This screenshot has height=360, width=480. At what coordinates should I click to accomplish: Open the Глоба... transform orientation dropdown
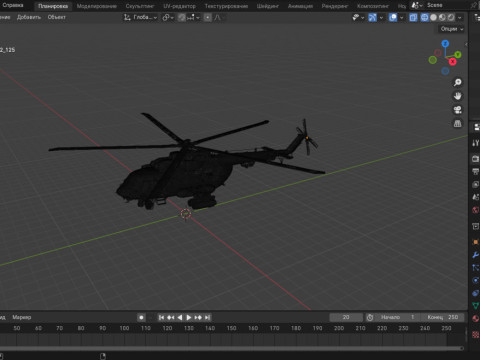[140, 17]
